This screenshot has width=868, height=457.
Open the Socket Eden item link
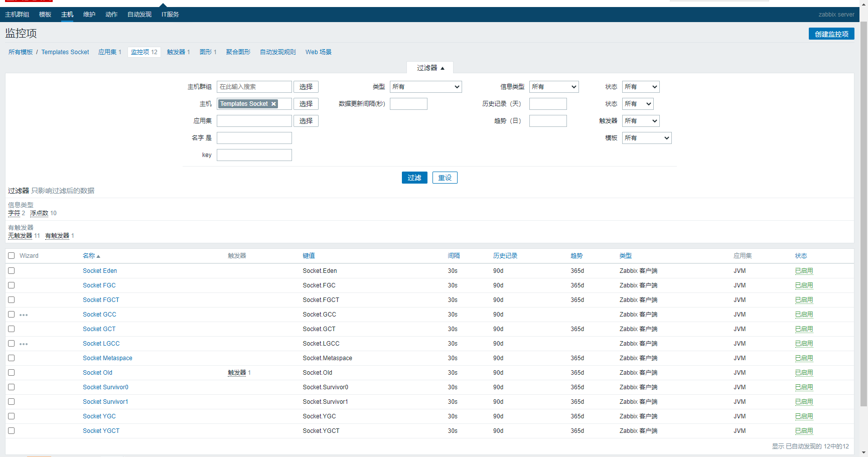point(100,271)
